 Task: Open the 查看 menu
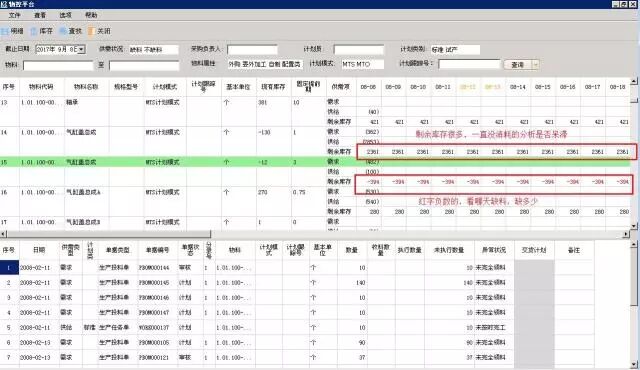coord(40,15)
